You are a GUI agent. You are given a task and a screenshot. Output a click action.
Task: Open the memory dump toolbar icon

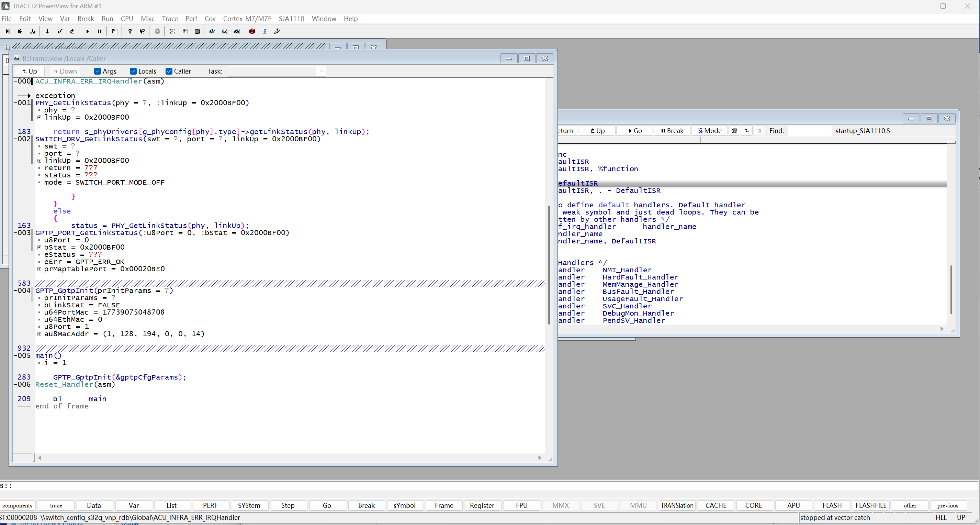[185, 32]
